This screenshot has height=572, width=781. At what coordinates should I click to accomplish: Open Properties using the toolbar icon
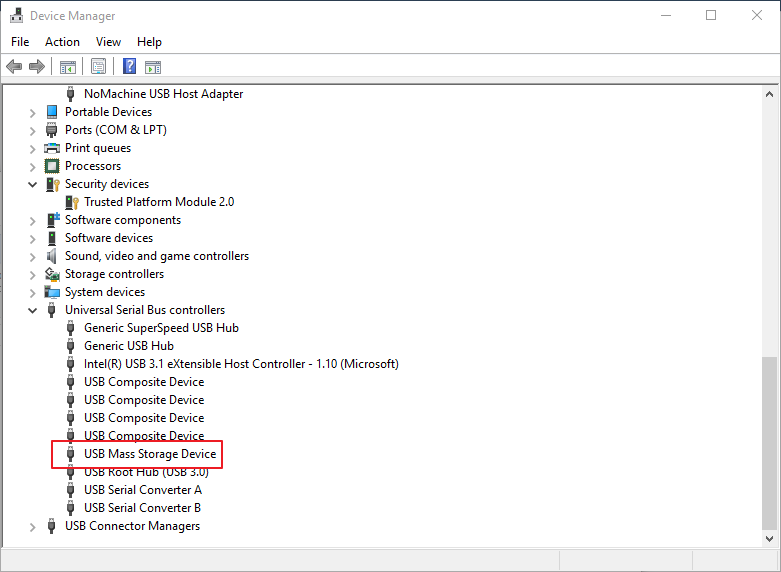pos(98,67)
